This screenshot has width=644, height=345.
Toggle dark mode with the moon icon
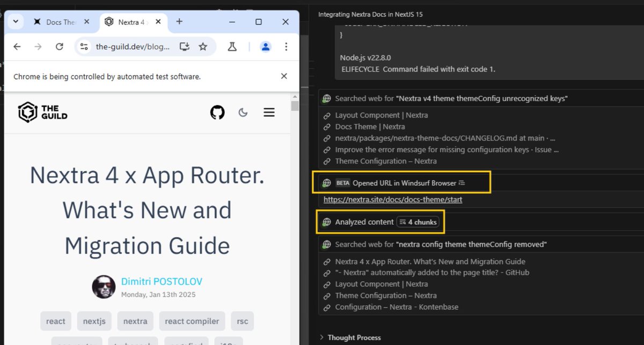(243, 112)
